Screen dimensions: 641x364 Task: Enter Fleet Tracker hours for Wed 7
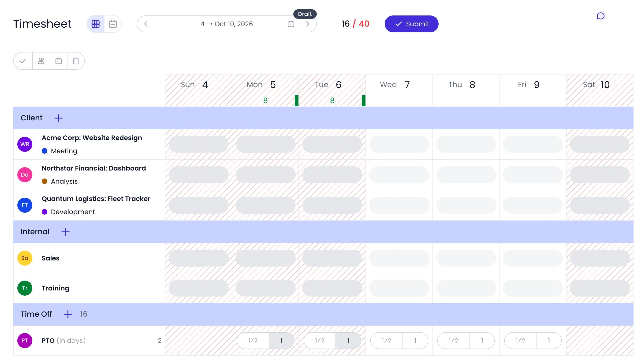(x=399, y=205)
